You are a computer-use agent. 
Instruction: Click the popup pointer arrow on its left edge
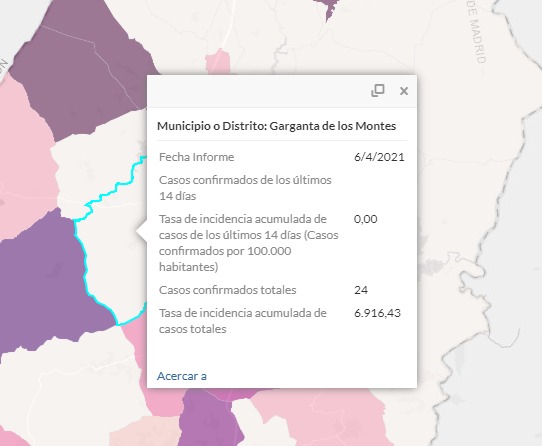142,232
